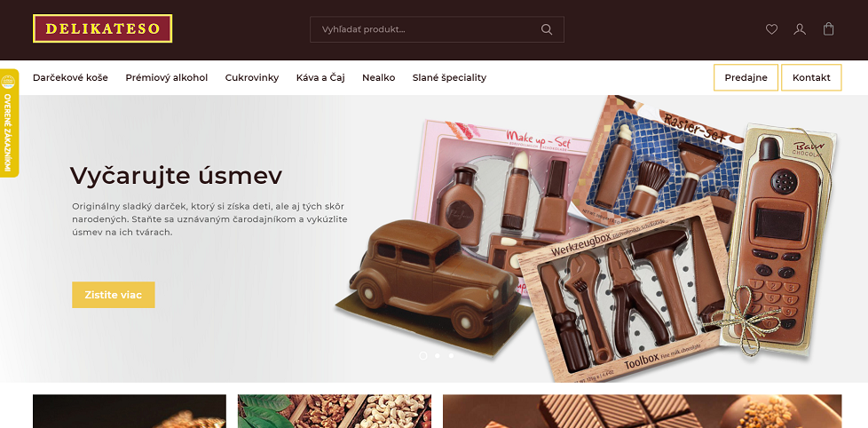
Task: Click the Kontakt button
Action: tap(811, 77)
